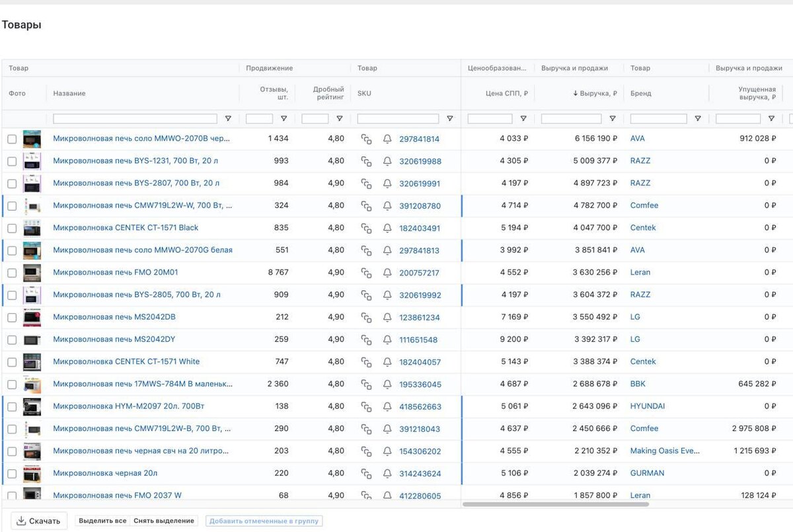Click the bell icon for SKU 297841813
The width and height of the screenshot is (793, 532).
pyautogui.click(x=387, y=250)
